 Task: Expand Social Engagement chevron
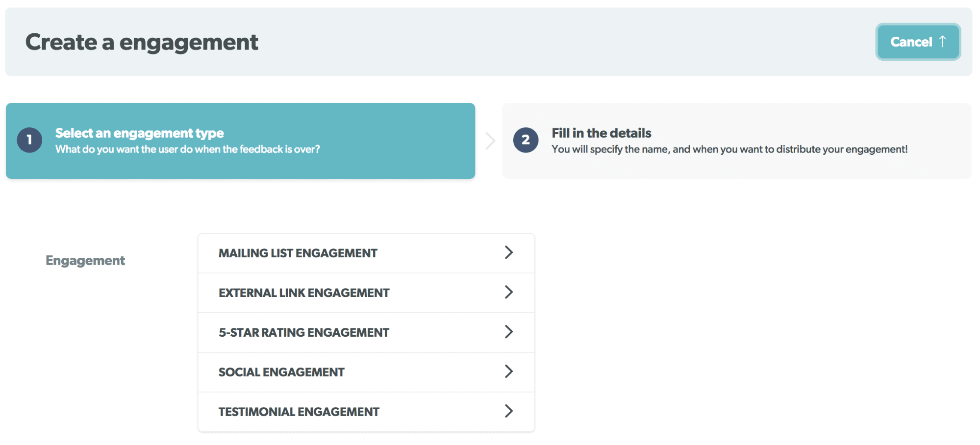point(509,371)
